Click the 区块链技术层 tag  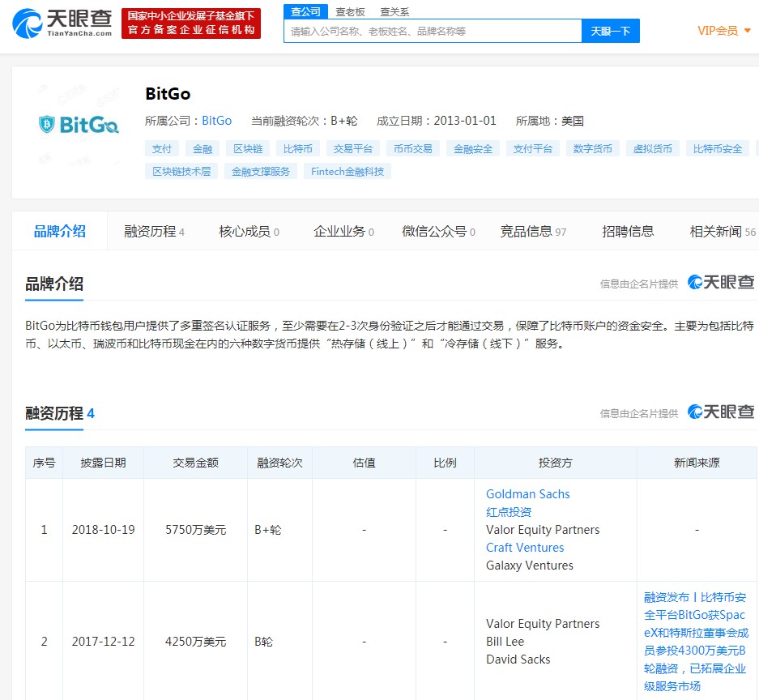pos(181,172)
